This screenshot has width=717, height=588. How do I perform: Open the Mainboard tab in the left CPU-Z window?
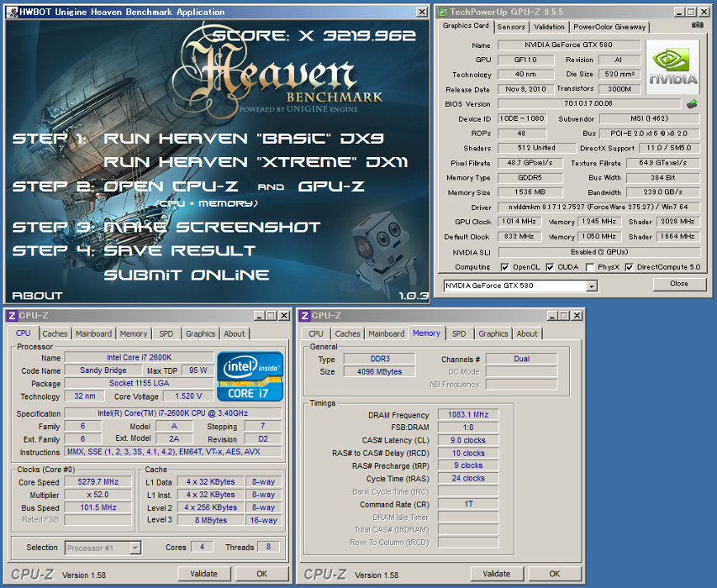tap(94, 333)
